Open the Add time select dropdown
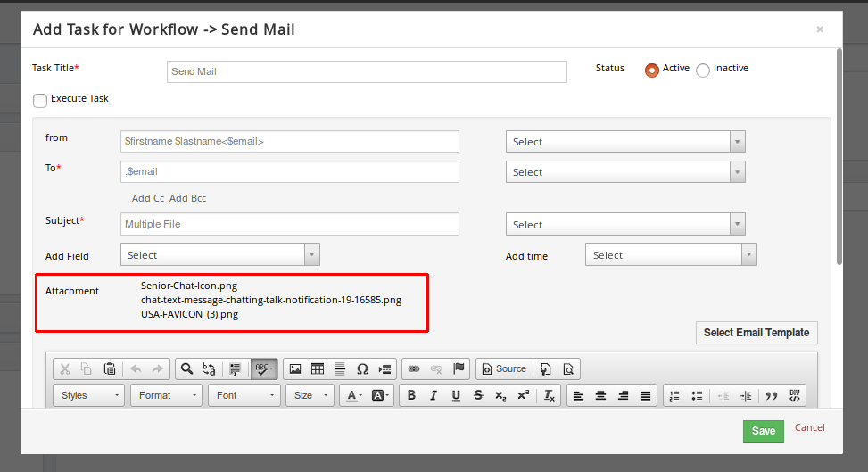The height and width of the screenshot is (472, 868). tap(671, 254)
